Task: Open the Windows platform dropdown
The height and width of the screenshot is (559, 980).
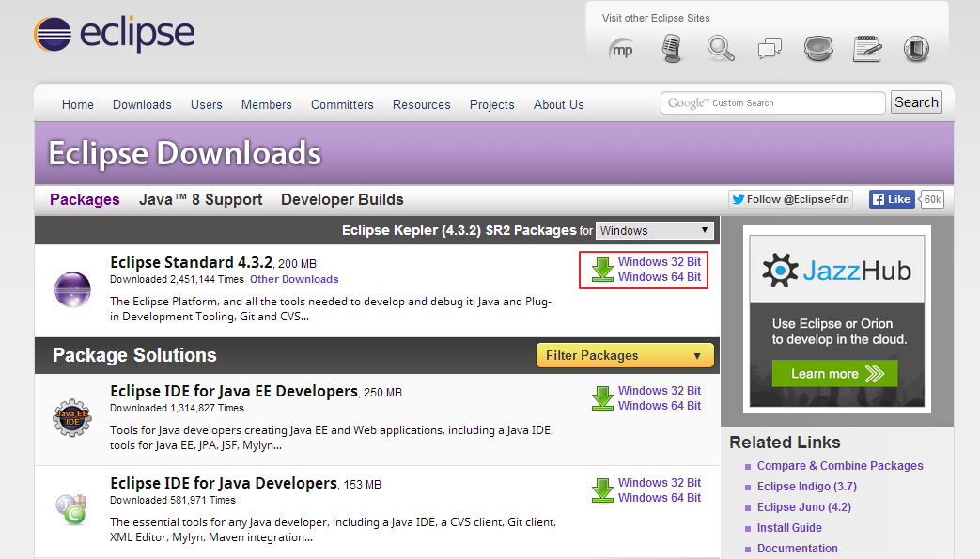Action: click(x=654, y=231)
